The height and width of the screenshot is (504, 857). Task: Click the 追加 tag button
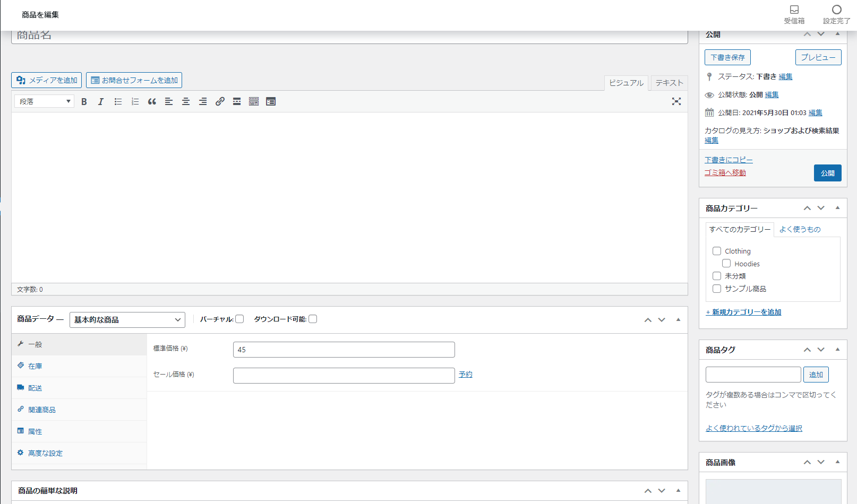click(x=816, y=375)
